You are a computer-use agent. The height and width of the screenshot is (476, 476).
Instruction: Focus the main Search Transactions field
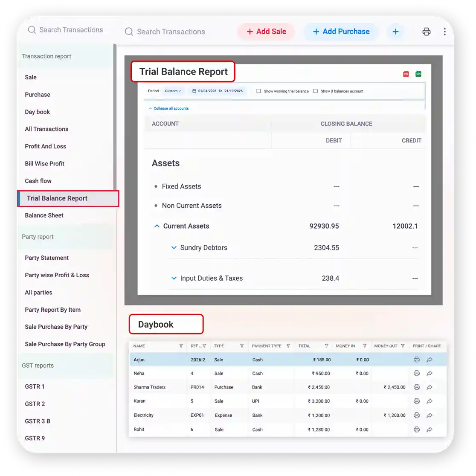[x=171, y=32]
